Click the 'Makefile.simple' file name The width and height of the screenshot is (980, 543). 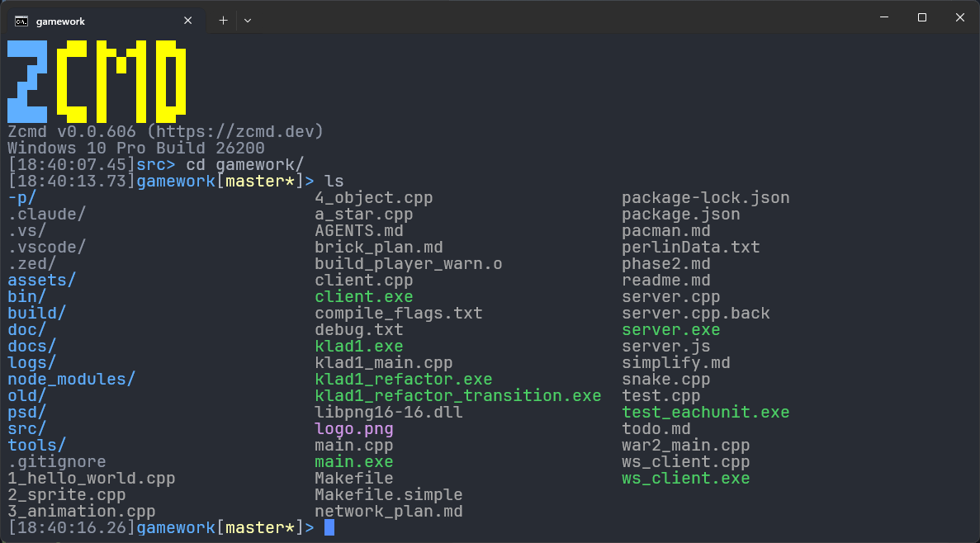(x=389, y=495)
